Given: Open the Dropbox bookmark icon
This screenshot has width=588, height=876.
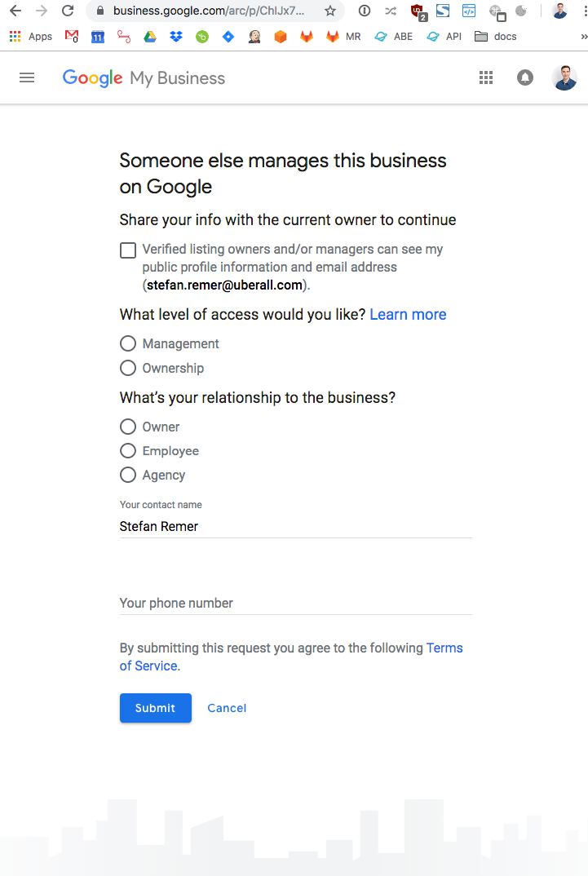Looking at the screenshot, I should (176, 37).
